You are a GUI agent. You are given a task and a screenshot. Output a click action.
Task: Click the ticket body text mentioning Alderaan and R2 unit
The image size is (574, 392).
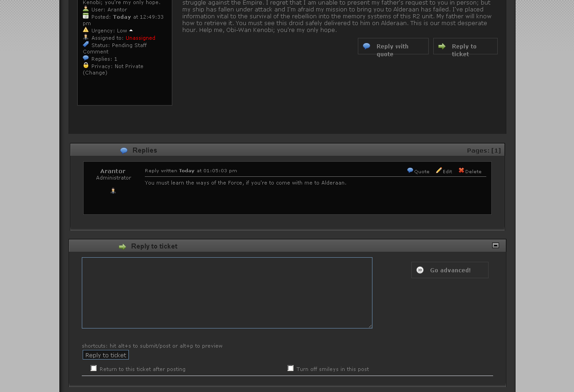pos(338,16)
